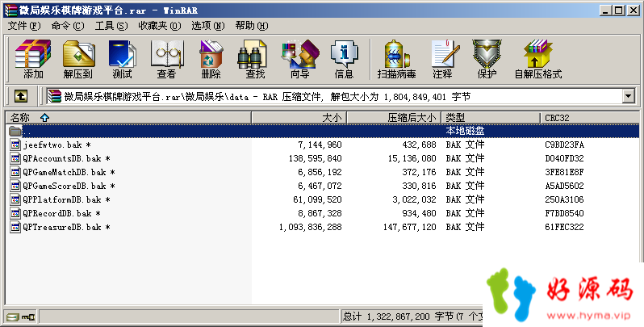Screen dimensions: 644x327
Task: Open the Options (选项) menu
Action: (208, 26)
